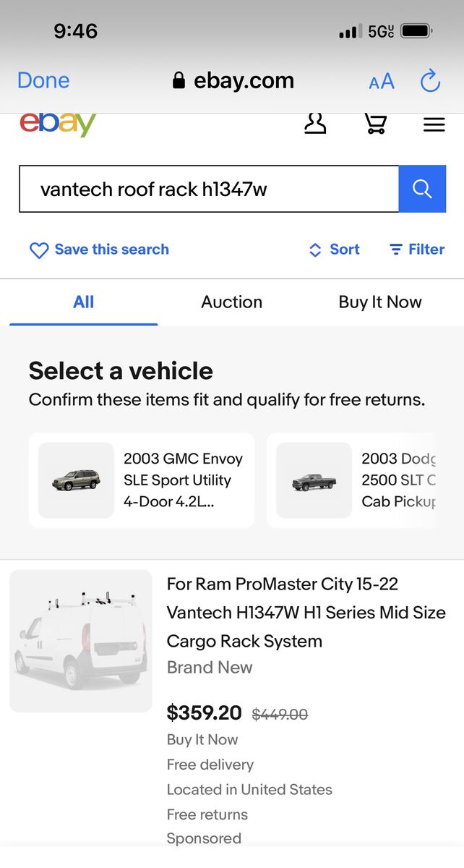Open the white van rack thumbnail
The width and height of the screenshot is (464, 868).
click(81, 641)
